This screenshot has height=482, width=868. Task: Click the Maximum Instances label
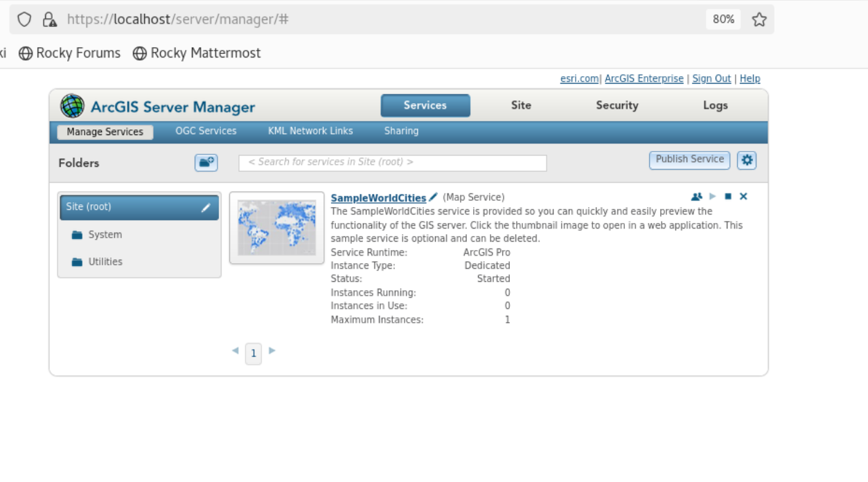pyautogui.click(x=378, y=319)
